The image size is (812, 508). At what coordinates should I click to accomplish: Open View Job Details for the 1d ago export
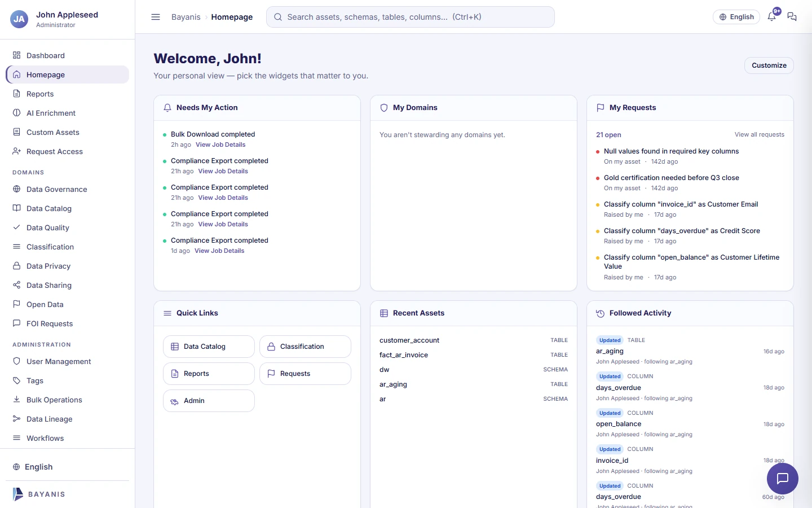pos(219,251)
